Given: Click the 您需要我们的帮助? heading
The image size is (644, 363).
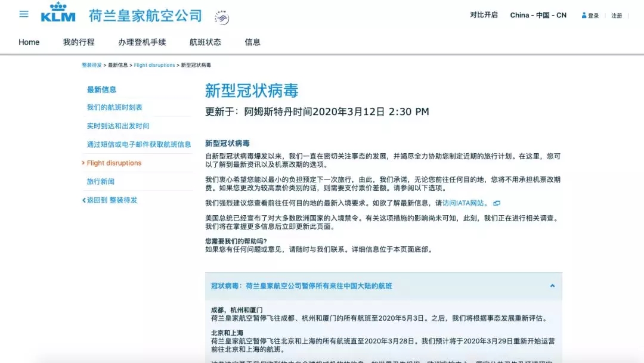Looking at the screenshot, I should tap(236, 241).
